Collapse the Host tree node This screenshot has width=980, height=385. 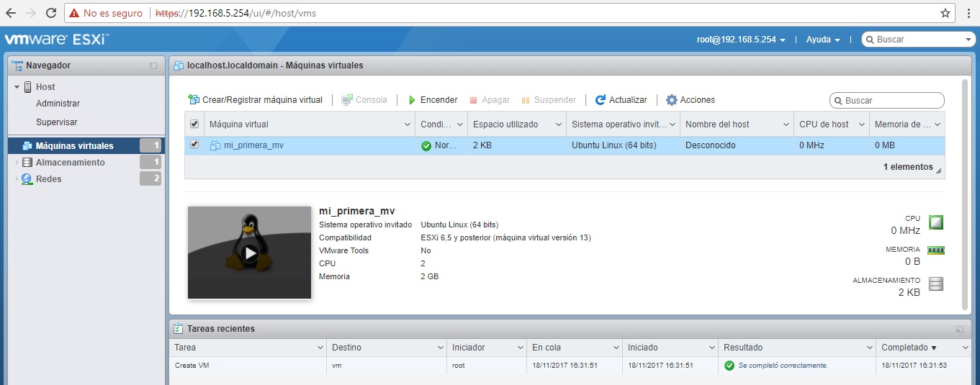coord(17,87)
